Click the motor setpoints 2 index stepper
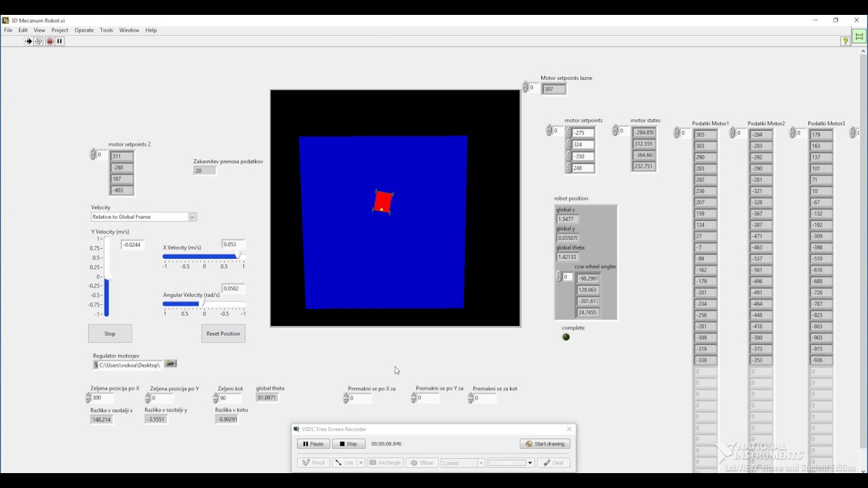 (93, 155)
